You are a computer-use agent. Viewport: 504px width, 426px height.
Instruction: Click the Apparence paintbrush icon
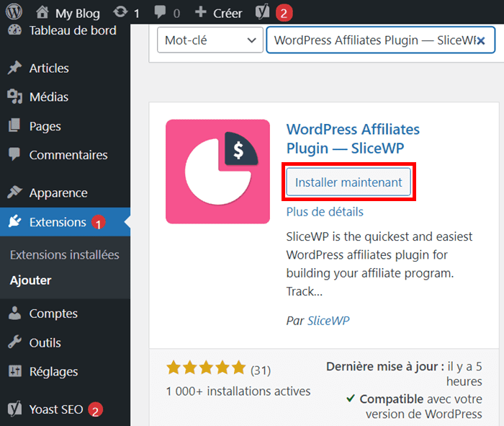[x=15, y=192]
